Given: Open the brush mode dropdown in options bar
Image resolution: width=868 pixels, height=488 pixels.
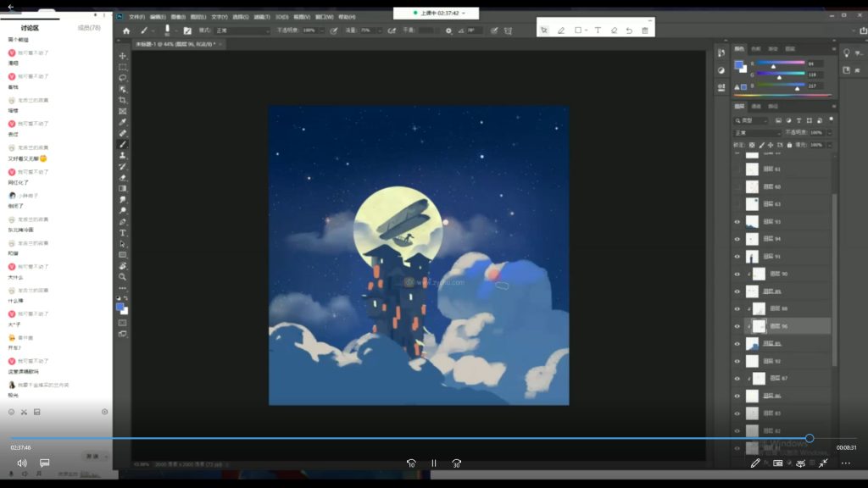Looking at the screenshot, I should [242, 30].
